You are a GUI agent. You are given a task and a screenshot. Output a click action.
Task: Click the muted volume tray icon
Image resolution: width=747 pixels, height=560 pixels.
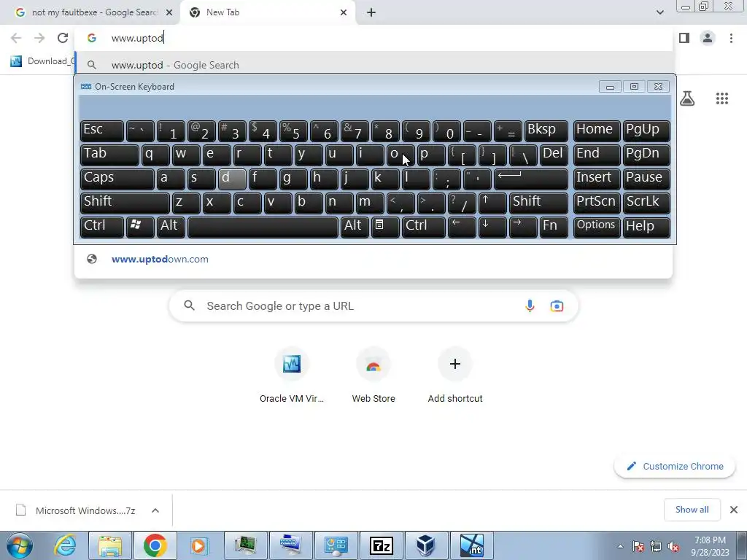(673, 547)
